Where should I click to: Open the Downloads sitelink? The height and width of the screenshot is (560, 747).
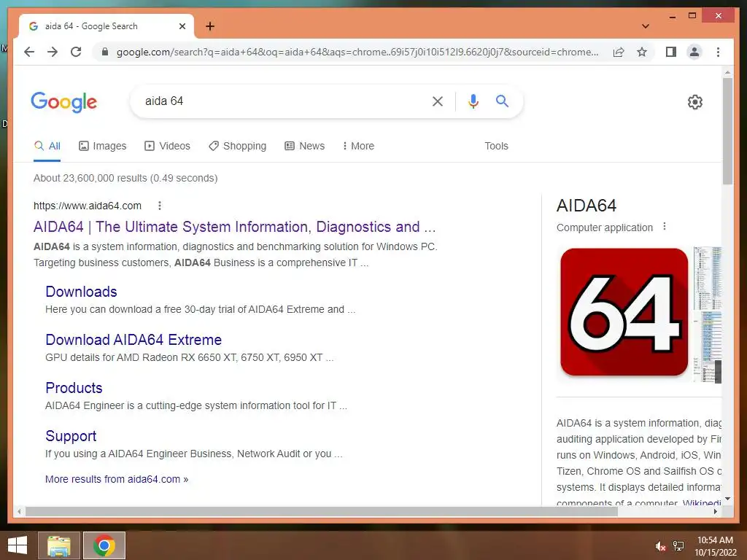click(81, 292)
